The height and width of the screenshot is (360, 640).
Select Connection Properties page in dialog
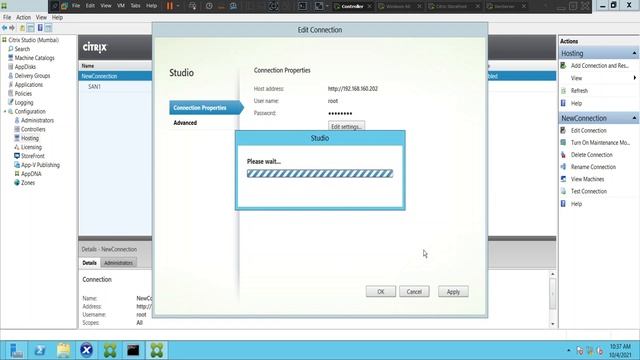coord(205,108)
